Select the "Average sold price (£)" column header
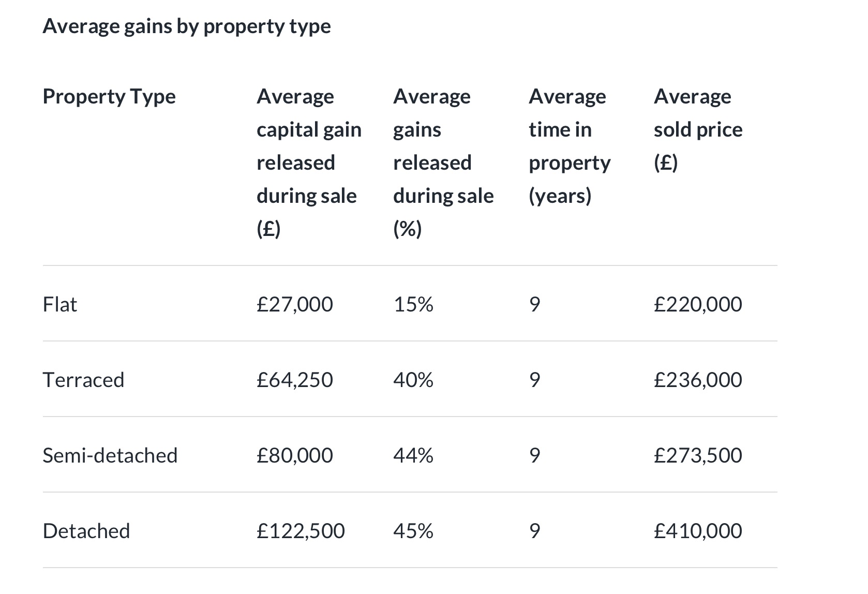The width and height of the screenshot is (868, 594). [698, 129]
